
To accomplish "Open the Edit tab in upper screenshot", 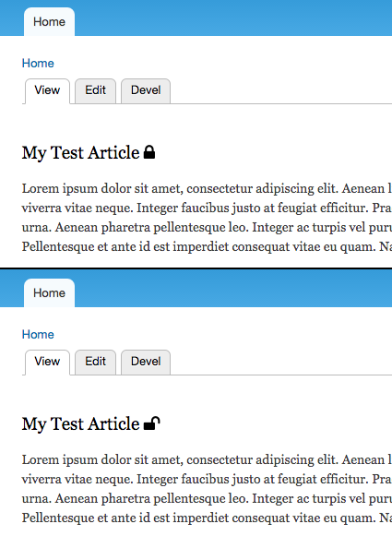I will [95, 90].
